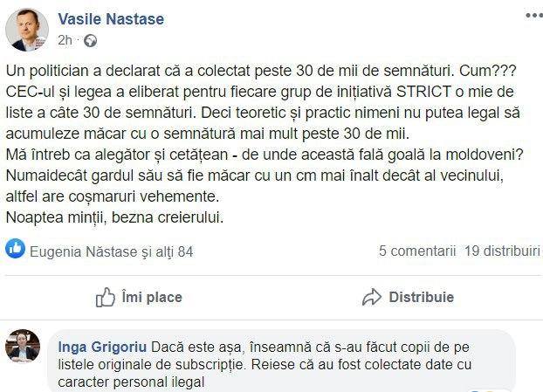Open the Vasile Nastase profile name link
This screenshot has width=543, height=392.
pyautogui.click(x=110, y=19)
